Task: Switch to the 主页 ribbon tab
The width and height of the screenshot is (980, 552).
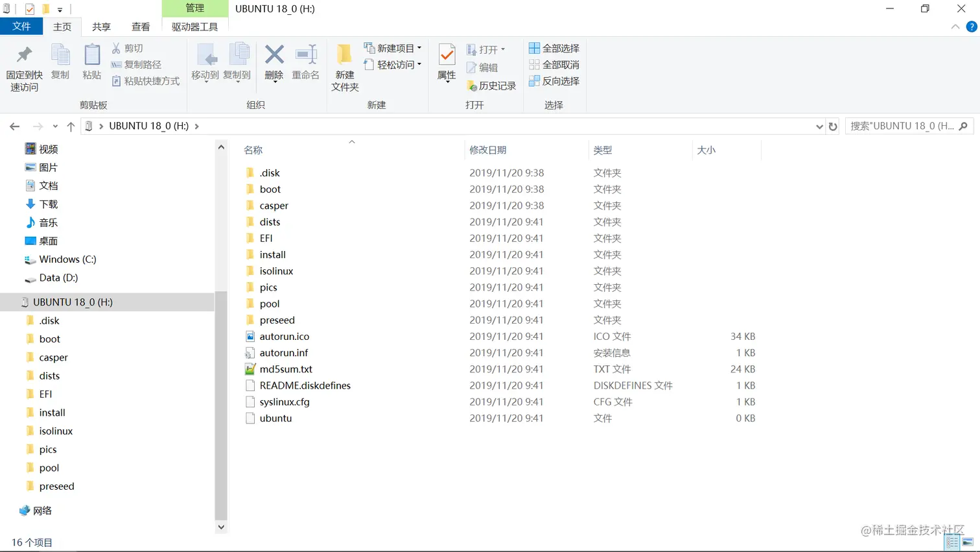Action: point(62,27)
